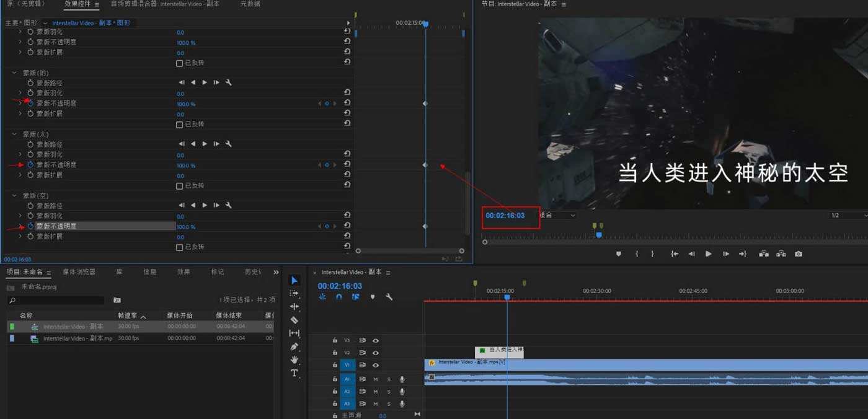The width and height of the screenshot is (868, 419).
Task: Show more Project panel tabs via >> chevron
Action: [276, 272]
